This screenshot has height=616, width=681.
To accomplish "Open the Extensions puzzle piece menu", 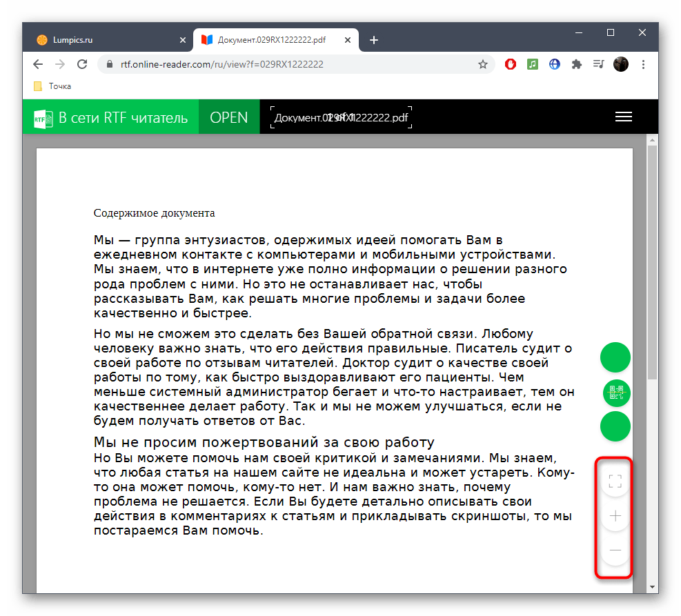I will click(x=576, y=64).
